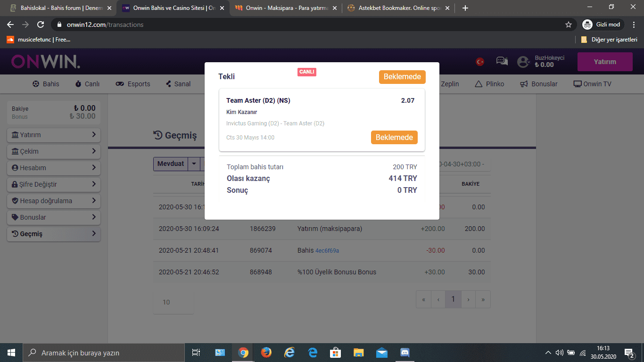The image size is (644, 362).
Task: Open Microsoft Store from taskbar
Action: [336, 353]
